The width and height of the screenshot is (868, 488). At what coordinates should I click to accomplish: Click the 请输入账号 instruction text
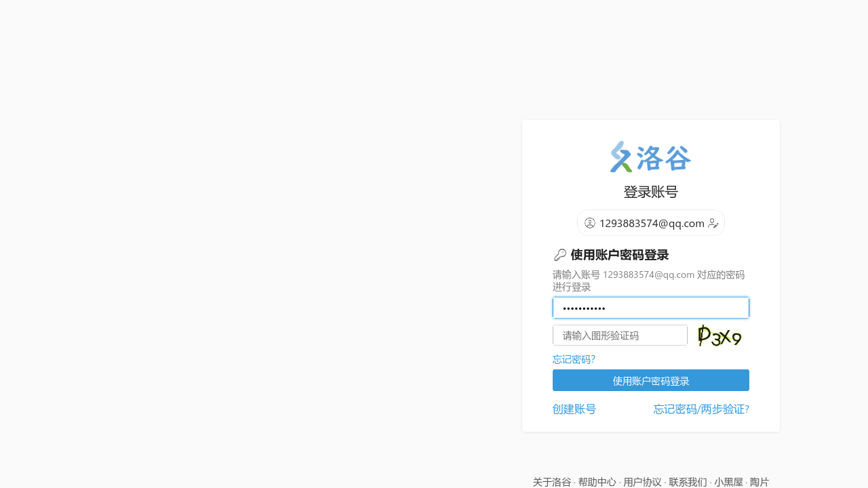click(649, 281)
